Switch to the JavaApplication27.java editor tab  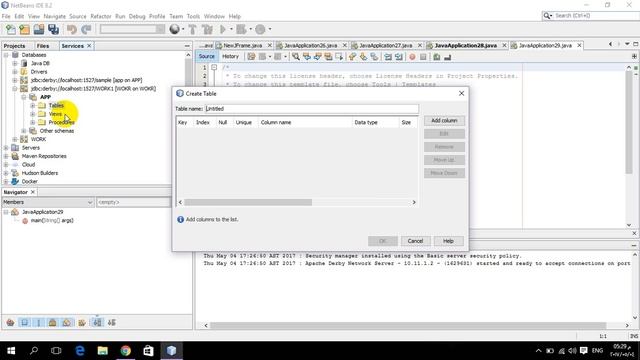385,45
